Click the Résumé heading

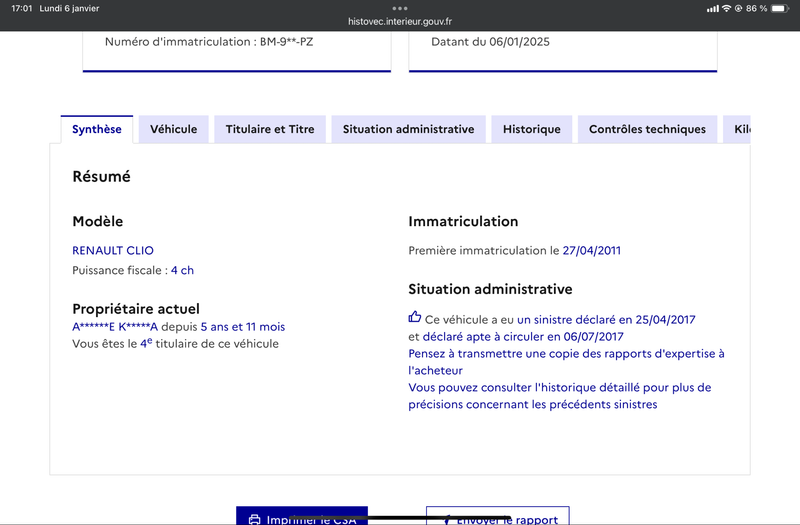coord(102,177)
